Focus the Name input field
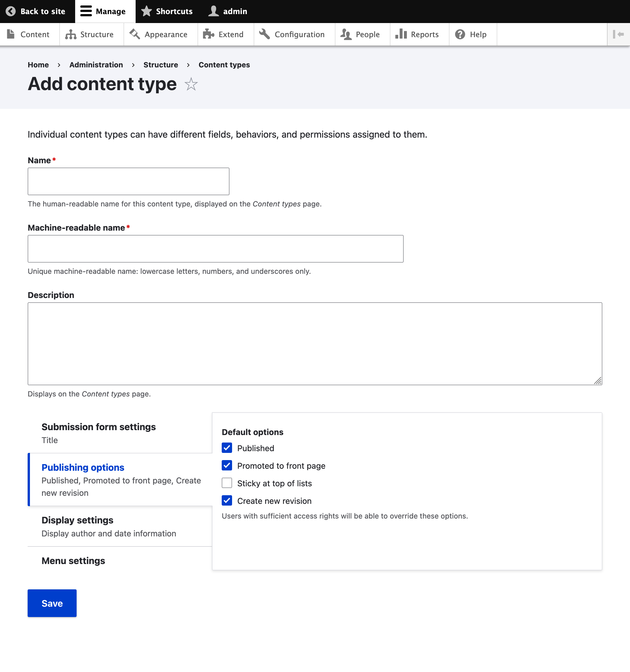 [x=128, y=181]
